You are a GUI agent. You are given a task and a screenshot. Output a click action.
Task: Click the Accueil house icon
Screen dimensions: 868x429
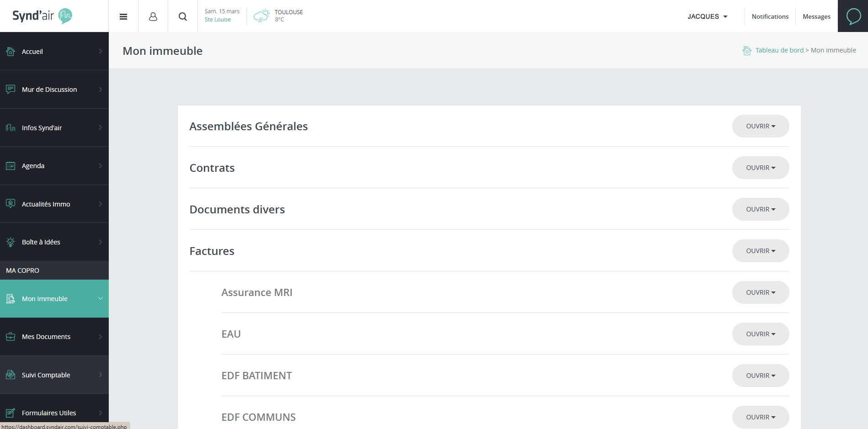(11, 51)
